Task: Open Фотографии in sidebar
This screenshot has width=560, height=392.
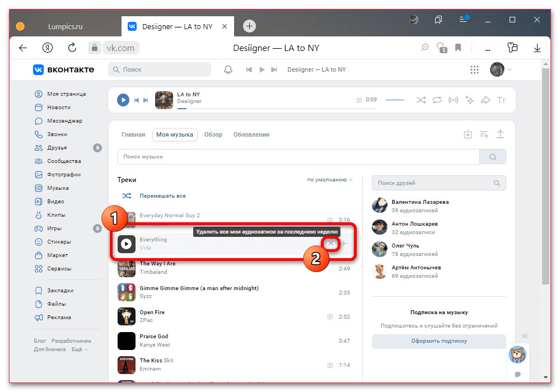Action: (58, 175)
